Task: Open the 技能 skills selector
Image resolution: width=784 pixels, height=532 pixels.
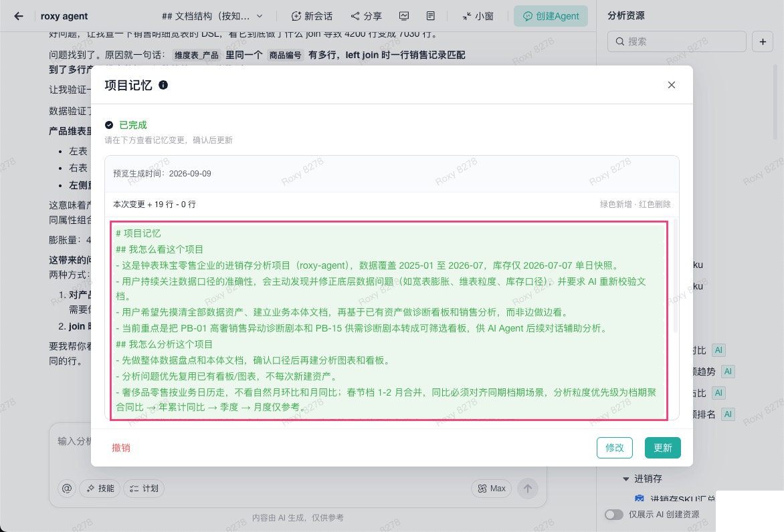Action: [100, 488]
